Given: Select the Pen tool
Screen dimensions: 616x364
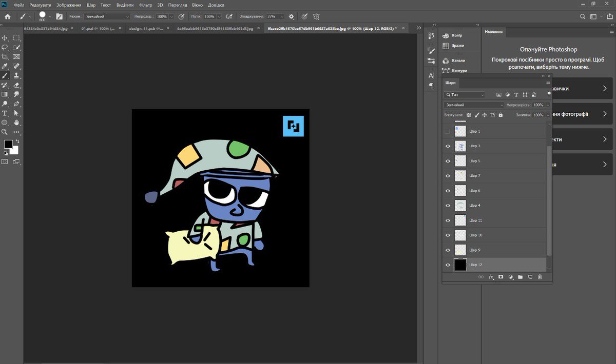Looking at the screenshot, I should pos(16,104).
